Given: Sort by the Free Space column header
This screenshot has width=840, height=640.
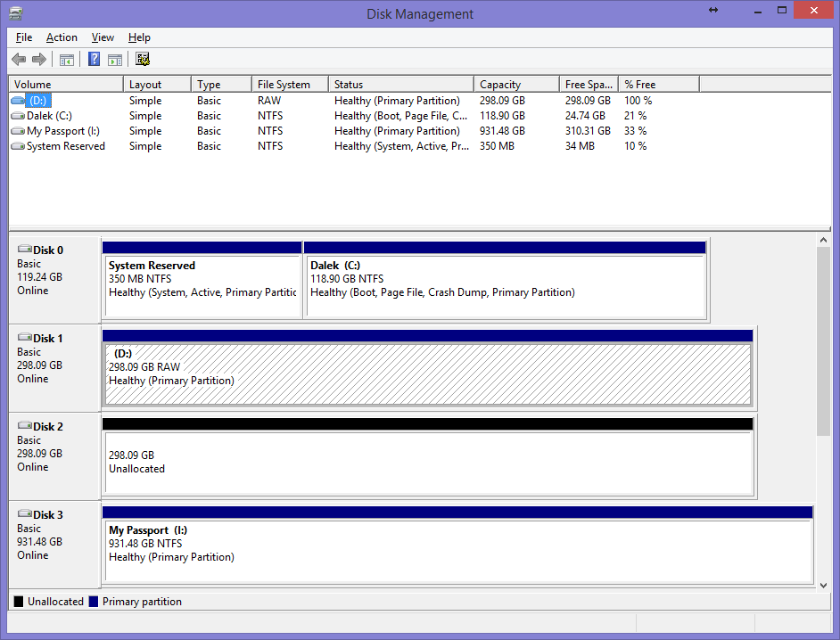Looking at the screenshot, I should tap(589, 85).
